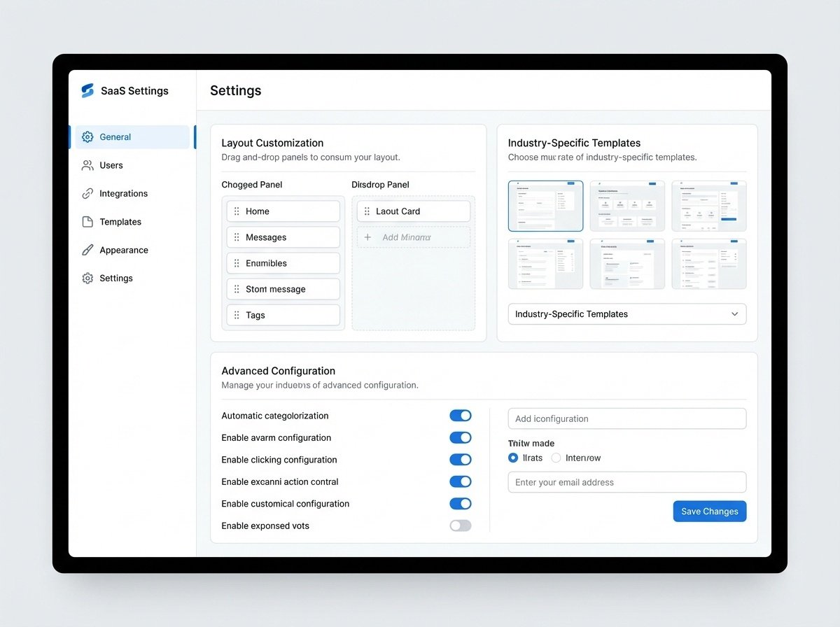Open the Settings item at the sidebar bottom
The height and width of the screenshot is (627, 840).
coord(115,279)
